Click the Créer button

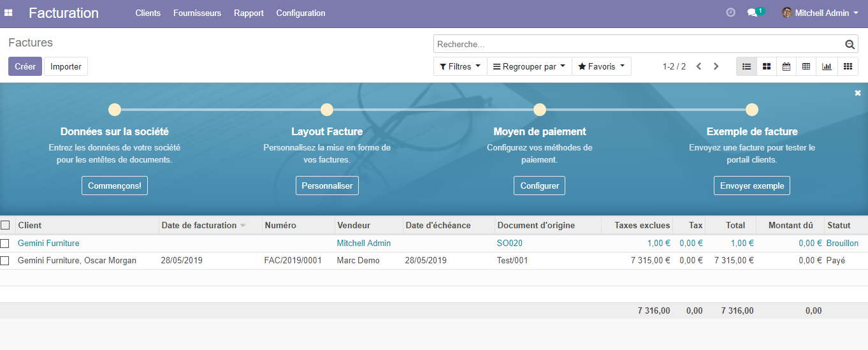(25, 66)
